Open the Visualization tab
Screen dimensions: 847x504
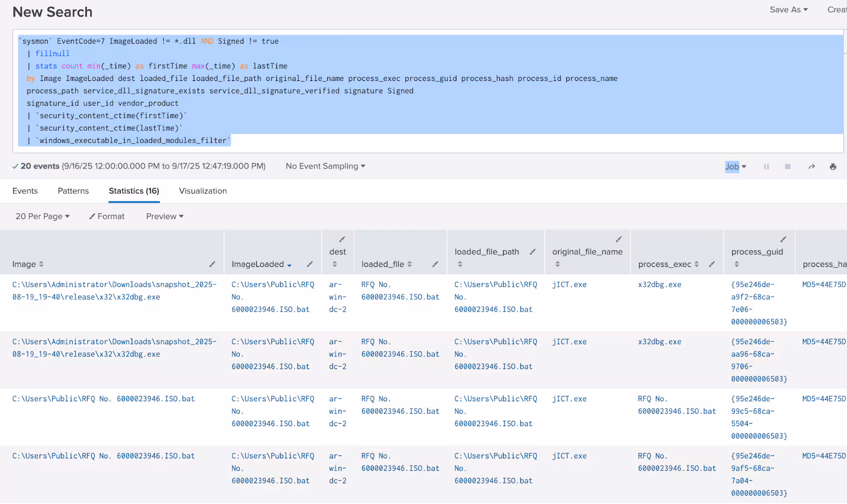pos(203,191)
